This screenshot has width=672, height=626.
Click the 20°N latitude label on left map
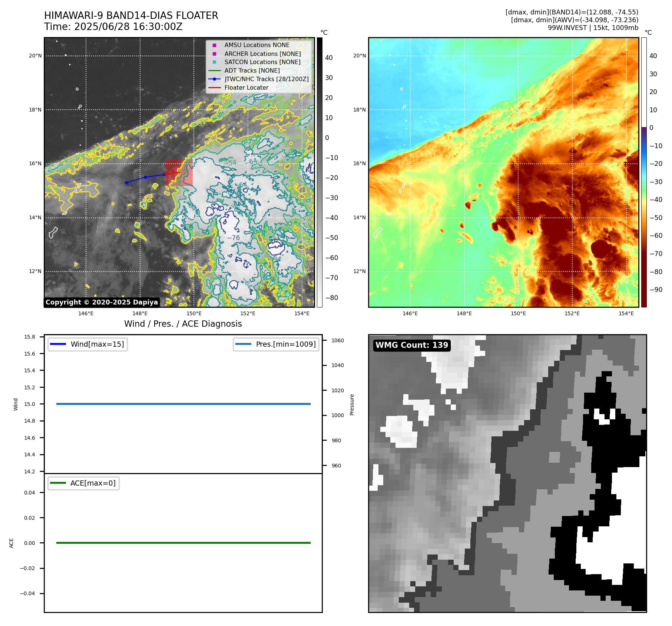click(36, 56)
